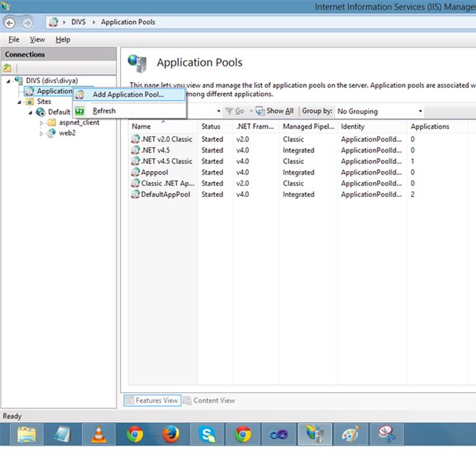This screenshot has height=458, width=476.
Task: Click Add Application Pool in context menu
Action: (x=127, y=94)
